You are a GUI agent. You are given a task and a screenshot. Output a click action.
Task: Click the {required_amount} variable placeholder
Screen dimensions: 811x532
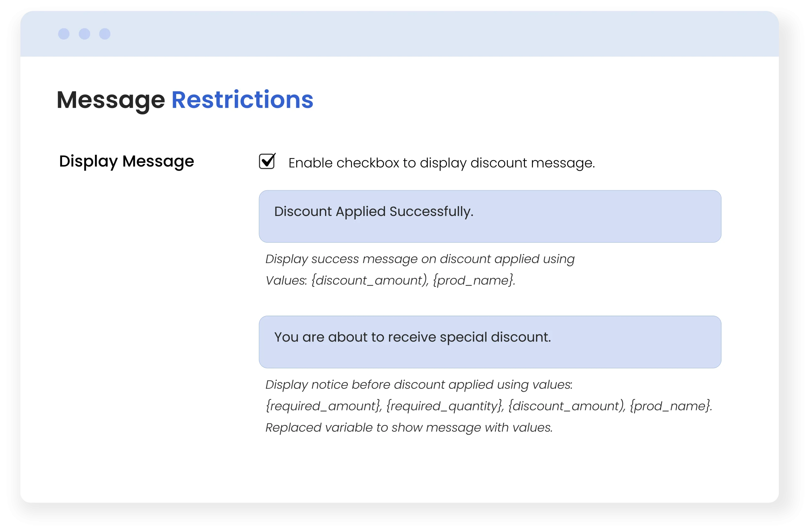[323, 406]
